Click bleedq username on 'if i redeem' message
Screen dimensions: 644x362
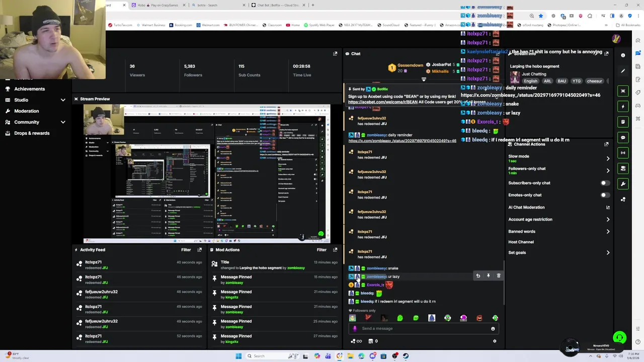pos(367,302)
